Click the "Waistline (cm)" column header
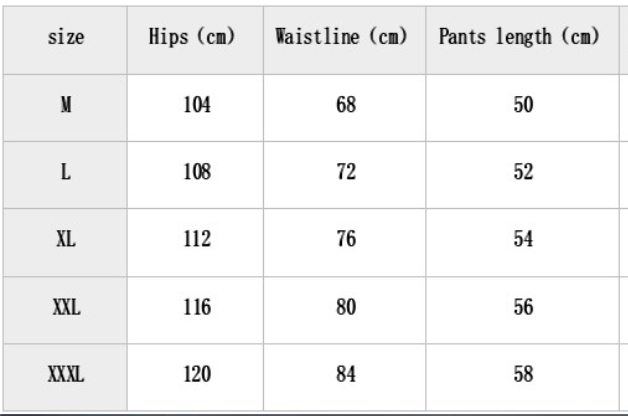Screen dimensions: 628x416 coord(343,38)
